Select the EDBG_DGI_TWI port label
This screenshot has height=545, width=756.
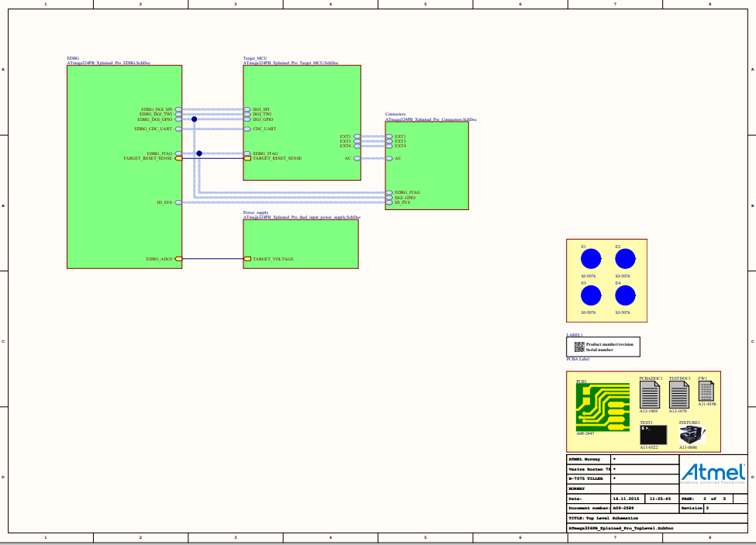pos(156,114)
